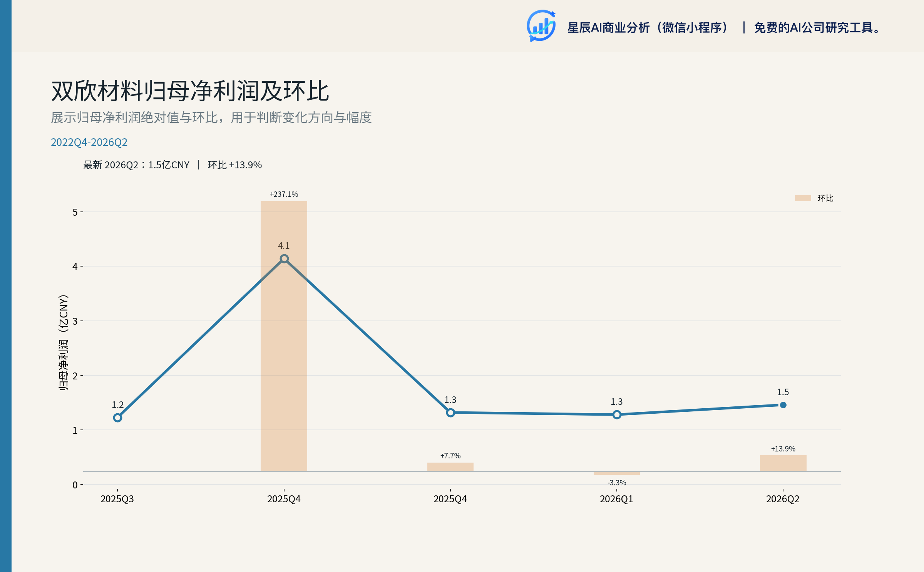This screenshot has width=924, height=572.
Task: Click the +13.9% 环比 bar
Action: [x=783, y=463]
